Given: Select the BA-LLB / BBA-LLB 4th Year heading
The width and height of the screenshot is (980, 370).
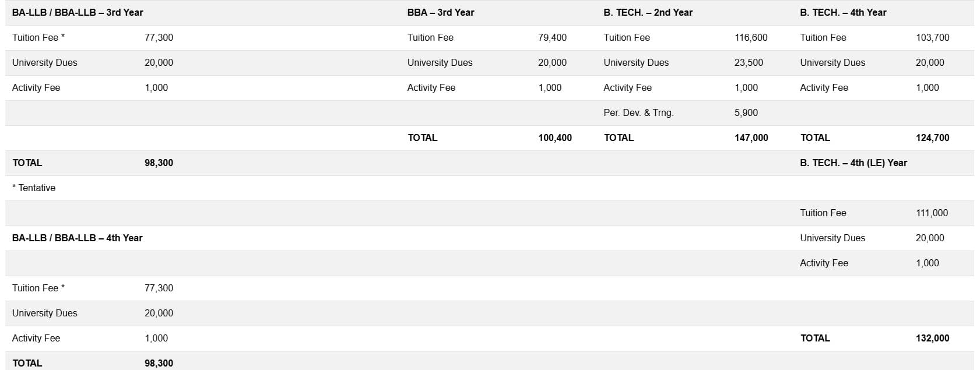Looking at the screenshot, I should coord(78,238).
